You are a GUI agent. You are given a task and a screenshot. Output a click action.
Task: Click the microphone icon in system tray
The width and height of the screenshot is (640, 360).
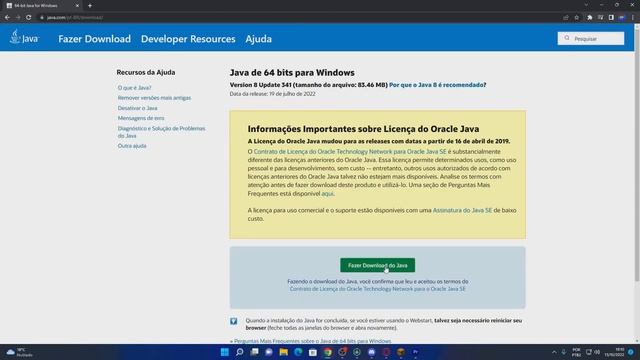pos(564,352)
